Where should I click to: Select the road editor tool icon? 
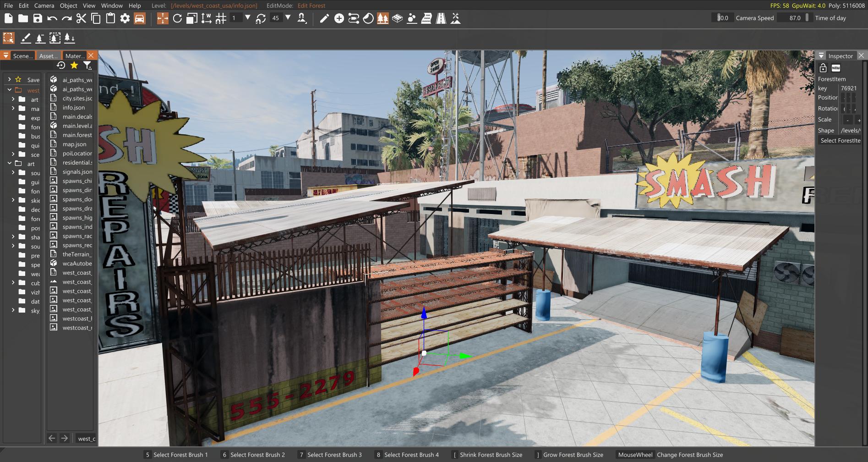441,18
